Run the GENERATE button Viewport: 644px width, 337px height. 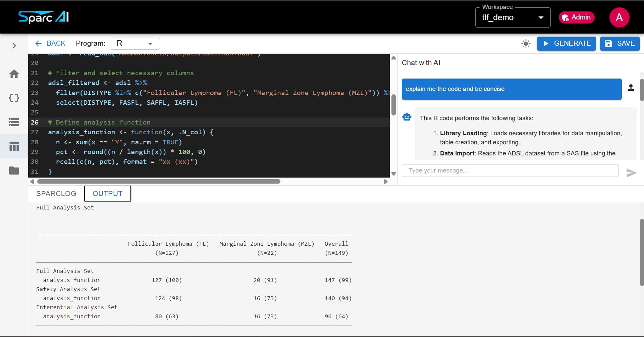click(566, 44)
